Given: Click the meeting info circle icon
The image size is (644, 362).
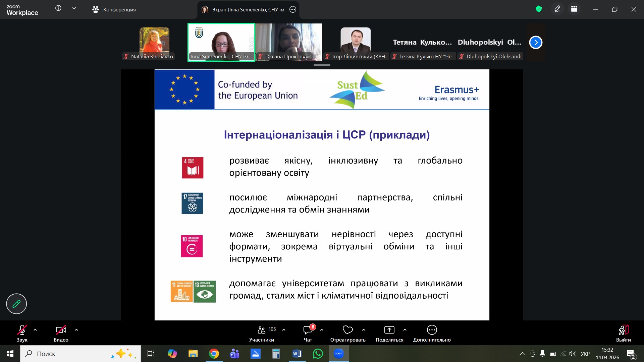Looking at the screenshot, I should pos(58,8).
